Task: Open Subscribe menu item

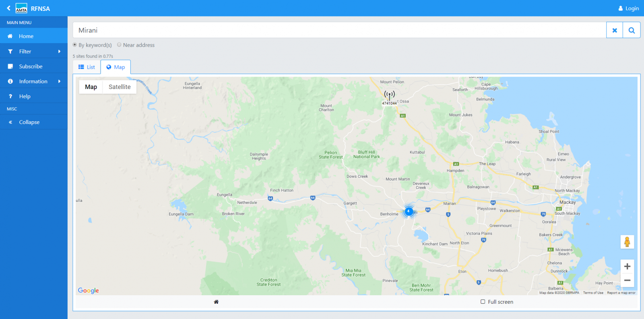Action: click(34, 66)
